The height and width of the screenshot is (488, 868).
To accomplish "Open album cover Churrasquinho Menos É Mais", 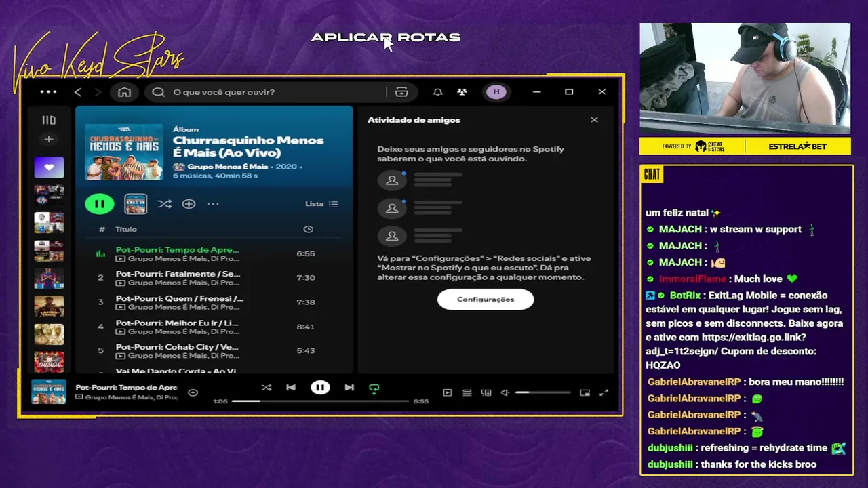I will [124, 152].
